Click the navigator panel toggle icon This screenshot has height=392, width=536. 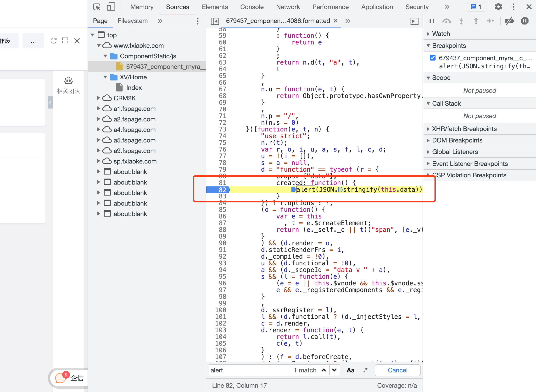(215, 20)
